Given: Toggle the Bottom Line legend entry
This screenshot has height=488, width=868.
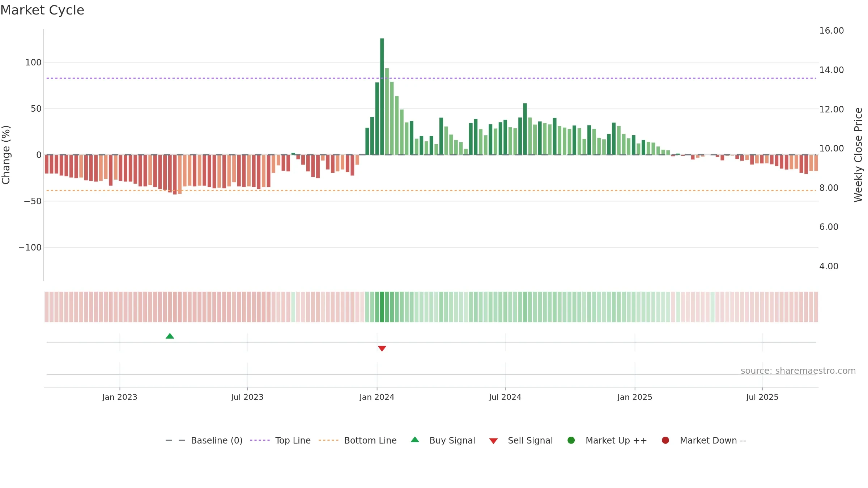Looking at the screenshot, I should [358, 440].
